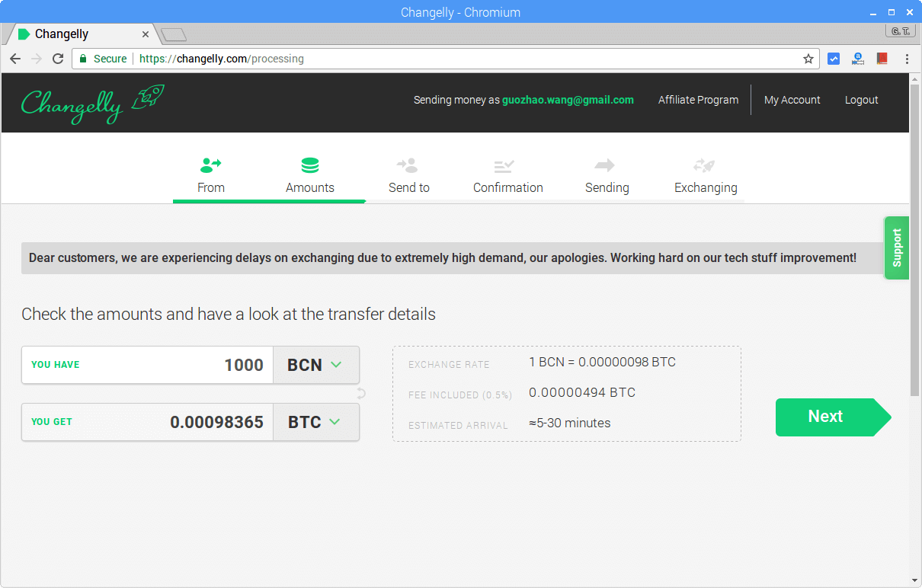Reload the page with the refresh icon
The width and height of the screenshot is (922, 588).
click(58, 59)
